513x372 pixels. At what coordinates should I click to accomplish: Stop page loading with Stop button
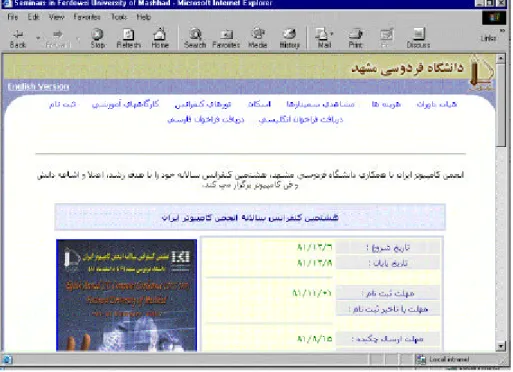[x=97, y=38]
